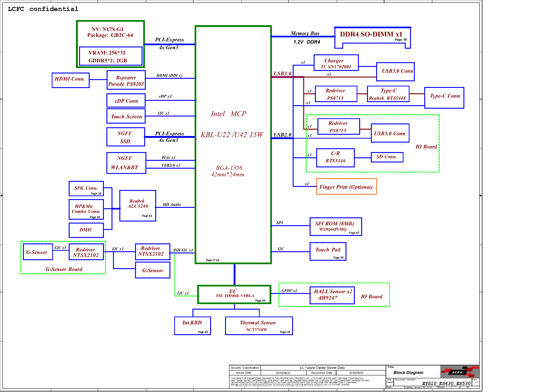Click the "eDP x2" bus label
Image resolution: width=554 pixels, height=392 pixels.
(x=165, y=96)
